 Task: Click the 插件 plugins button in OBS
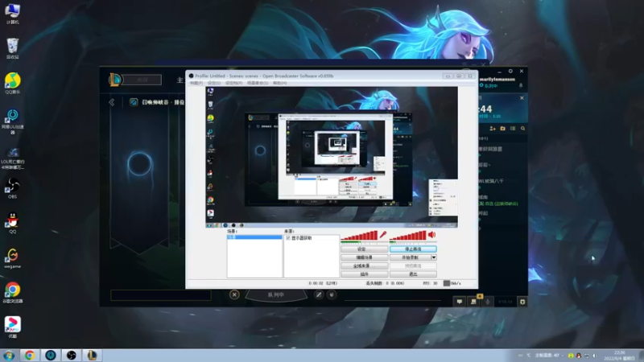364,274
